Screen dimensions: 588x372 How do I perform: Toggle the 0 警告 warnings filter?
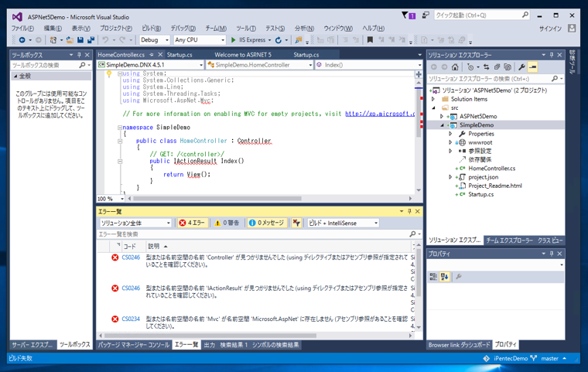coord(227,223)
